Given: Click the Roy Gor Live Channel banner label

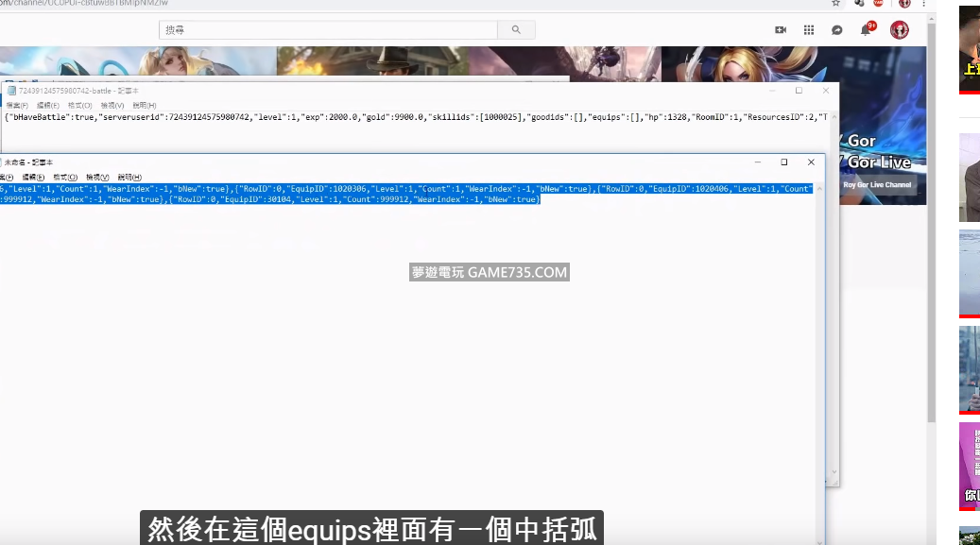Looking at the screenshot, I should [x=877, y=185].
